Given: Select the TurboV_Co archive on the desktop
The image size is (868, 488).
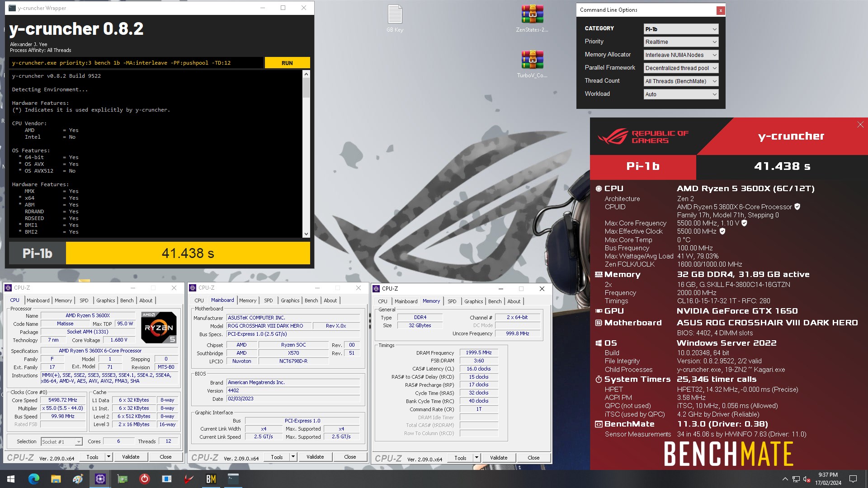Looking at the screenshot, I should point(532,64).
